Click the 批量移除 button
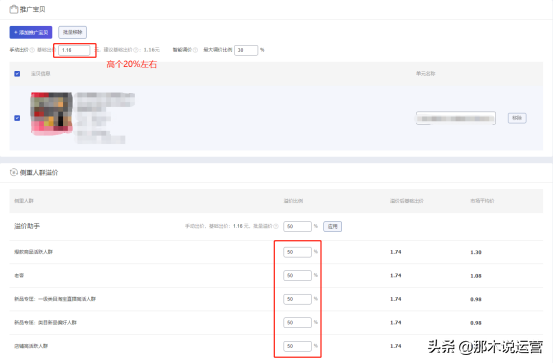553x364 pixels. point(72,32)
